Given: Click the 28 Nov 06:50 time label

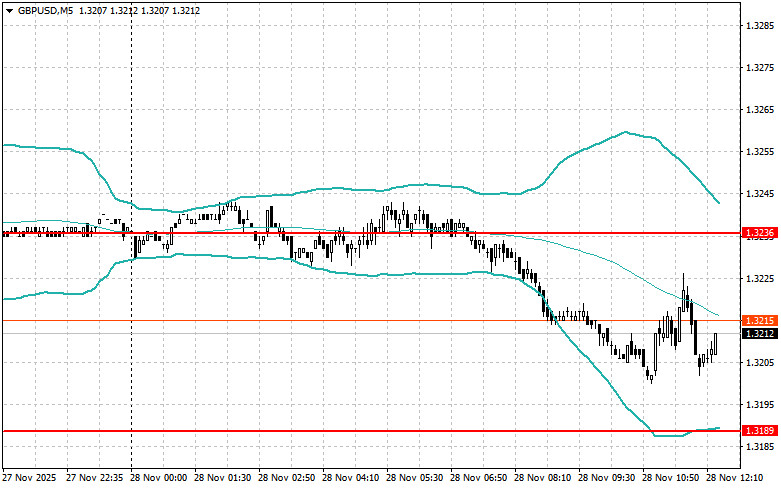Looking at the screenshot, I should [479, 478].
